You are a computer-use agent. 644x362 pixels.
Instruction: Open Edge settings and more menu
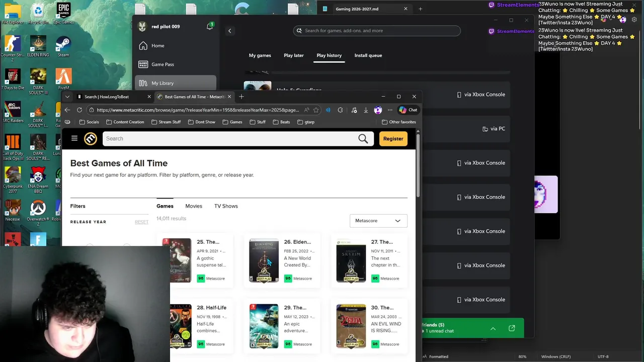(x=390, y=110)
